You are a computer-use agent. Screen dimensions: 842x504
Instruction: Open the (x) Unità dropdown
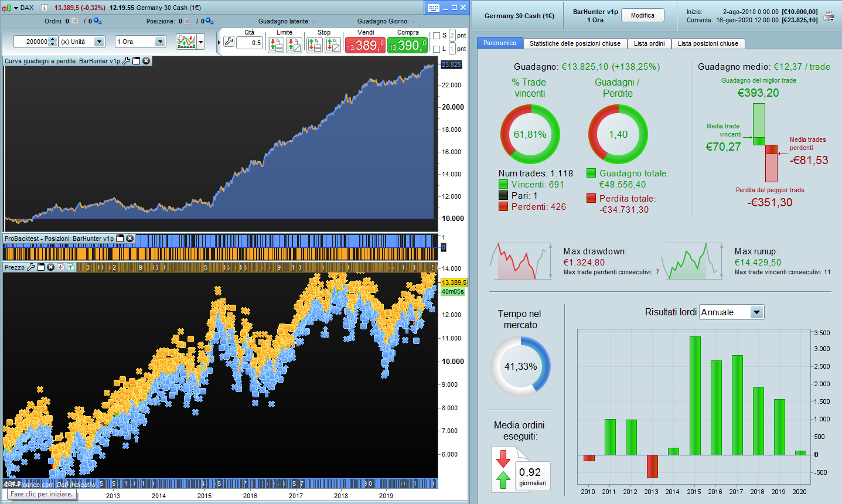click(82, 42)
